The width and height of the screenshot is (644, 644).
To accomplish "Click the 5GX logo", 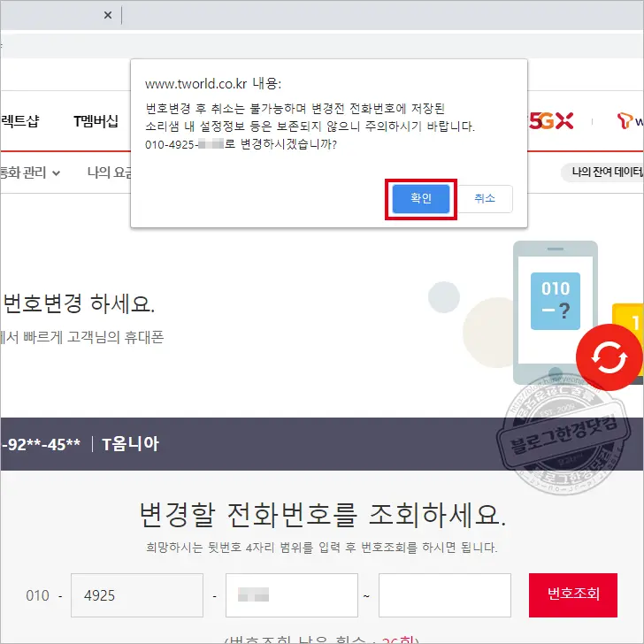I will [551, 121].
